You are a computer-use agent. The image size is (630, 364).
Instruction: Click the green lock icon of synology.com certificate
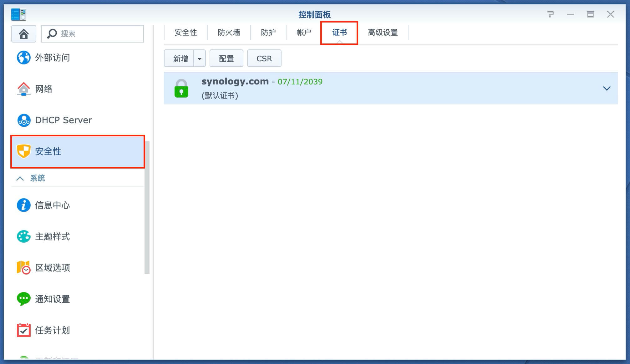tap(181, 88)
